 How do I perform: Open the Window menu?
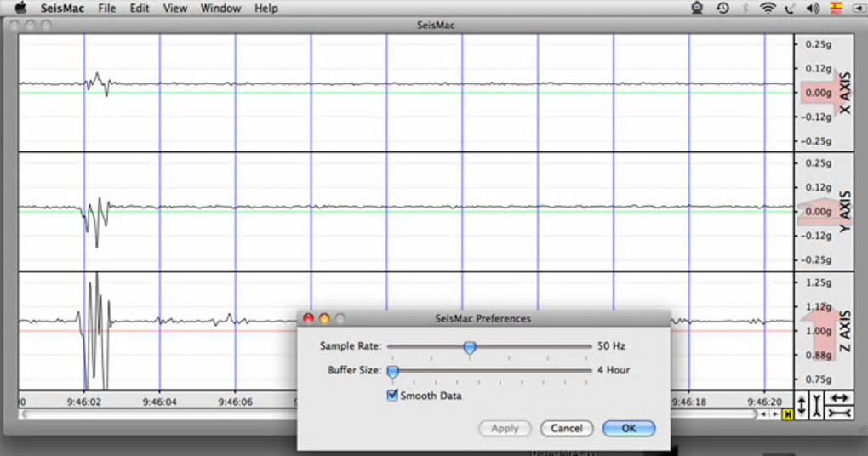tap(220, 9)
